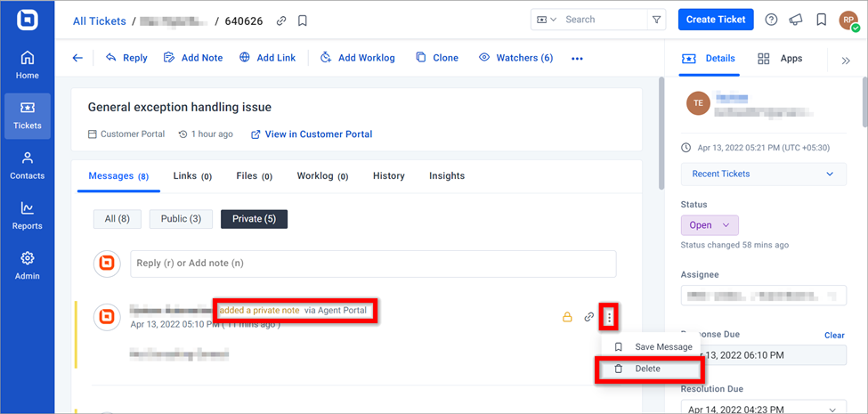Screen dimensions: 868x414
Task: Click the app logo in sidebar
Action: pos(27,20)
